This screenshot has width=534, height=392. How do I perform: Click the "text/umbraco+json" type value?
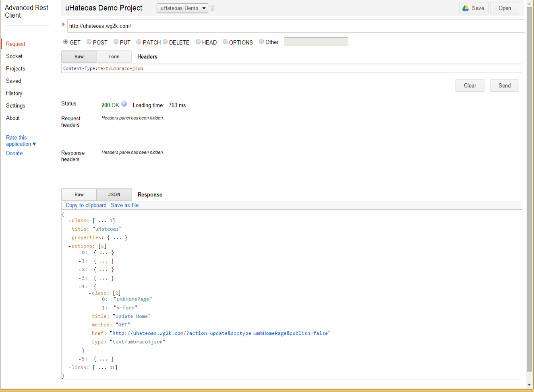[138, 342]
